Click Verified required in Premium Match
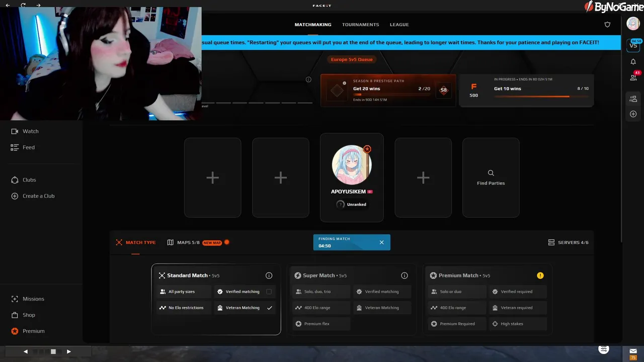 pyautogui.click(x=518, y=292)
